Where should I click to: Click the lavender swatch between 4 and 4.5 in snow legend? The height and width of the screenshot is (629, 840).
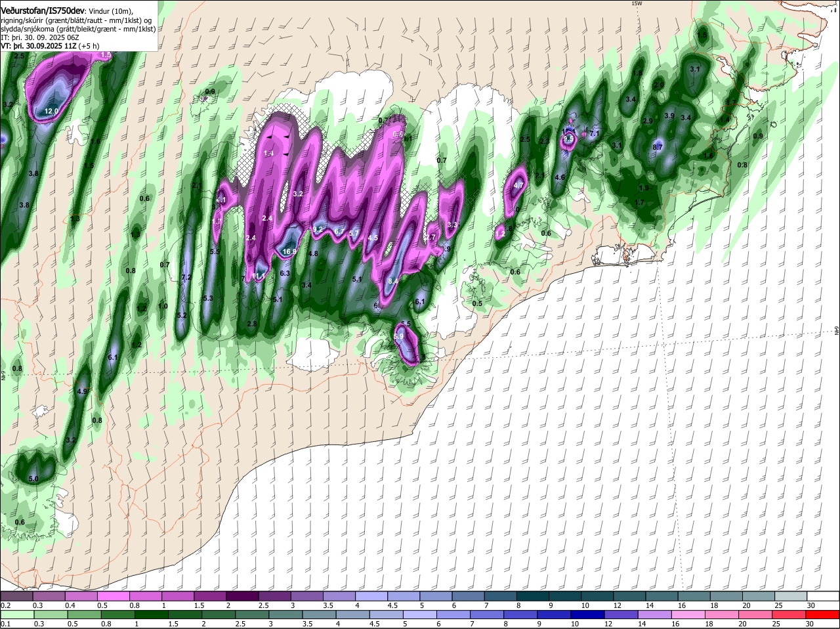pyautogui.click(x=372, y=596)
